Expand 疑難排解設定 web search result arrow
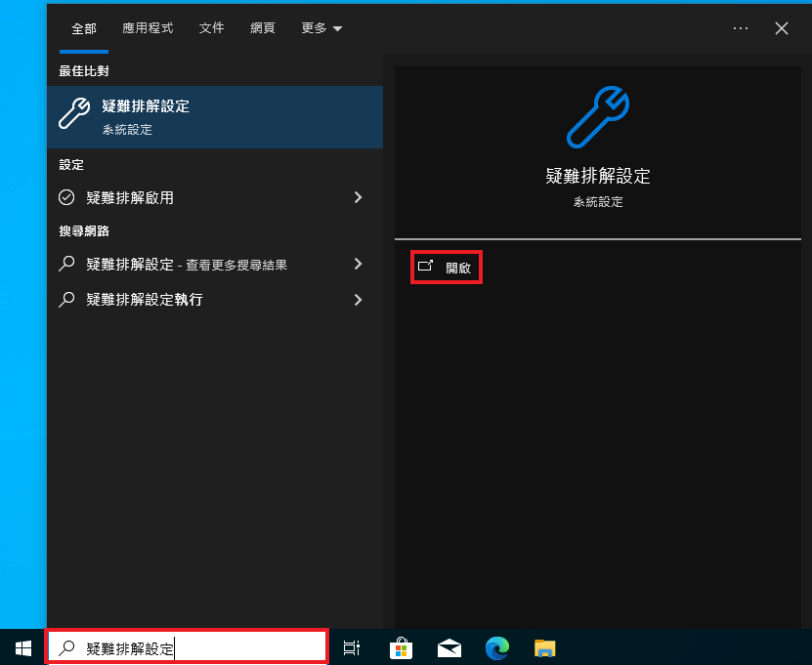The image size is (812, 665). tap(358, 264)
